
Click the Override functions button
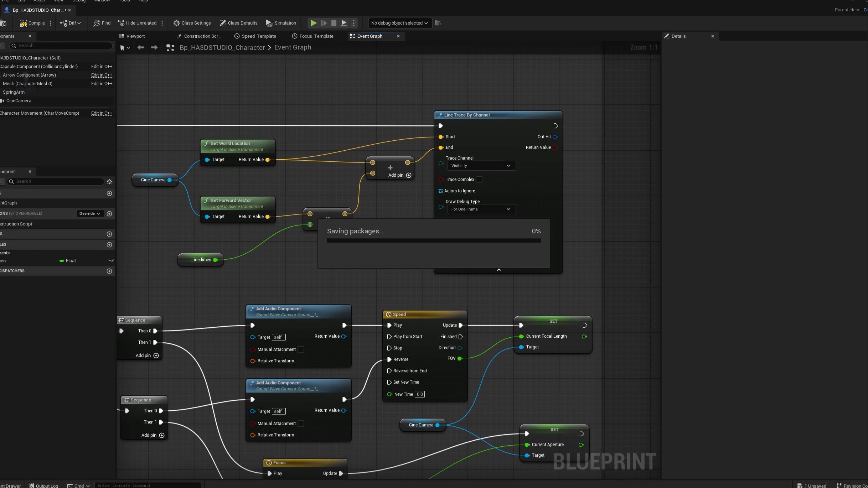[89, 214]
